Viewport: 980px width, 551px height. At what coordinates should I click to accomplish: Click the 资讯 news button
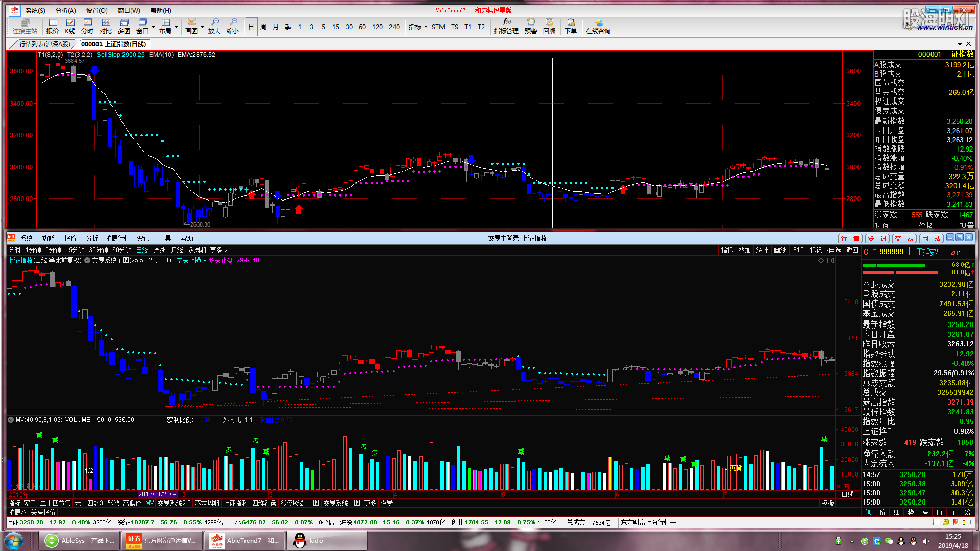(x=877, y=238)
